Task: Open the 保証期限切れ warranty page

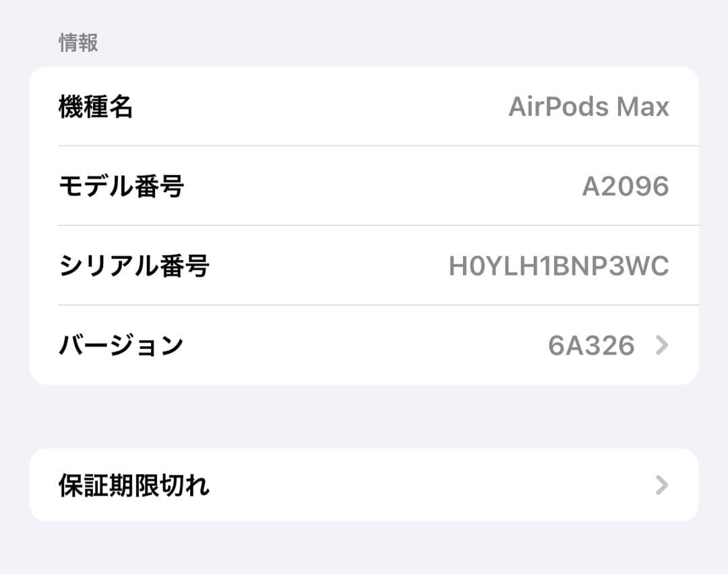Action: tap(364, 484)
